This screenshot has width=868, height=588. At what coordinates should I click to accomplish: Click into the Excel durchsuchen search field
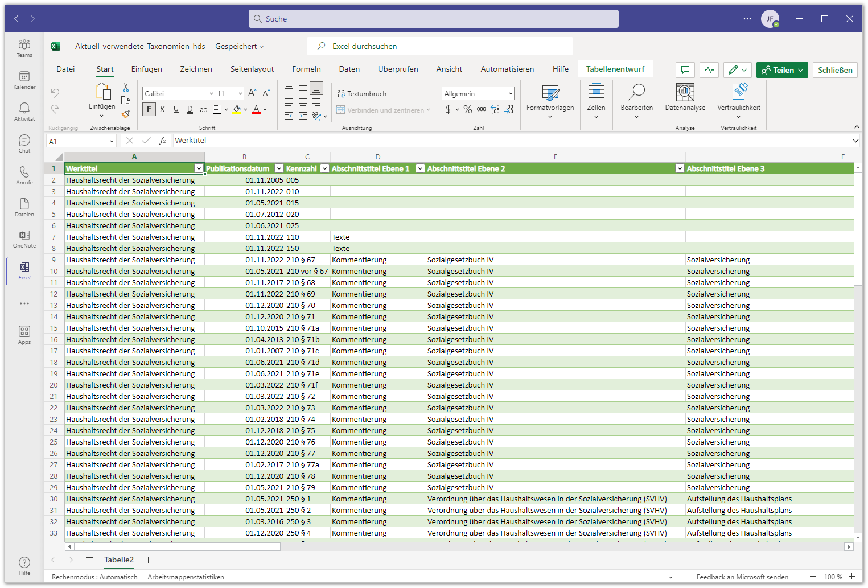(439, 46)
